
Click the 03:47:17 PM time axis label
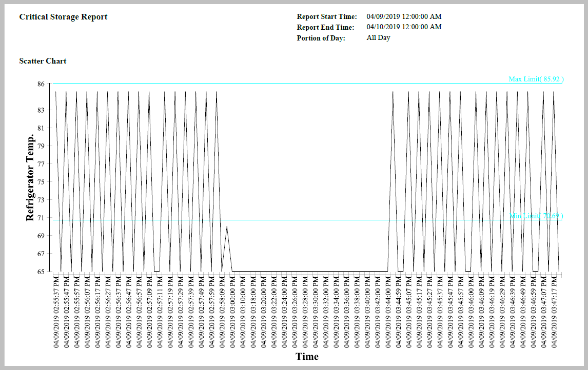coord(554,313)
